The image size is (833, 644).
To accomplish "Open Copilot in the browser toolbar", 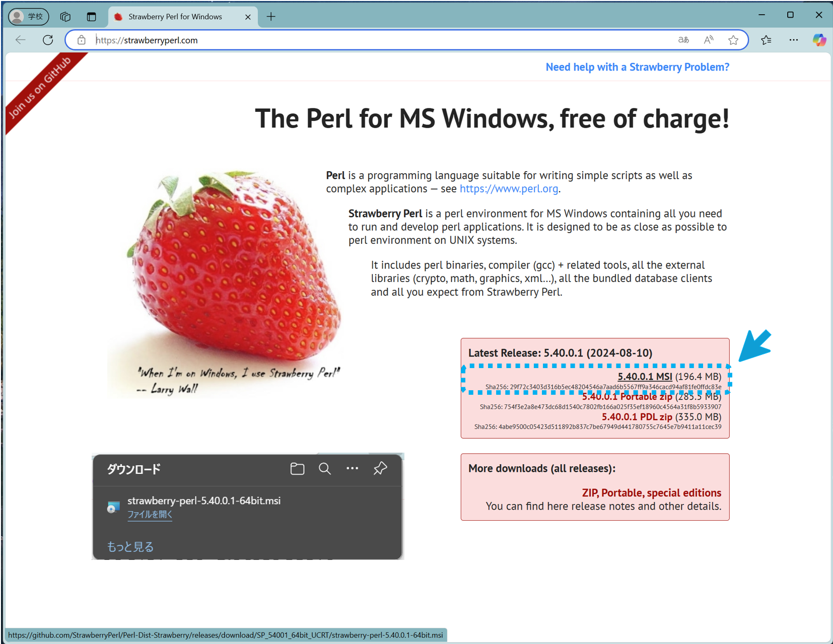I will click(x=819, y=40).
